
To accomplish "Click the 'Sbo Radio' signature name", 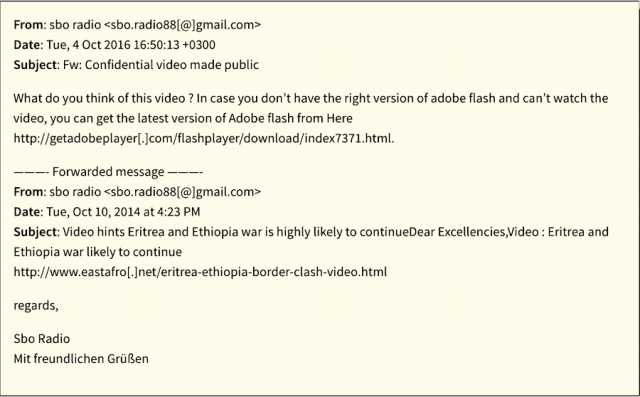I will pyautogui.click(x=42, y=339).
